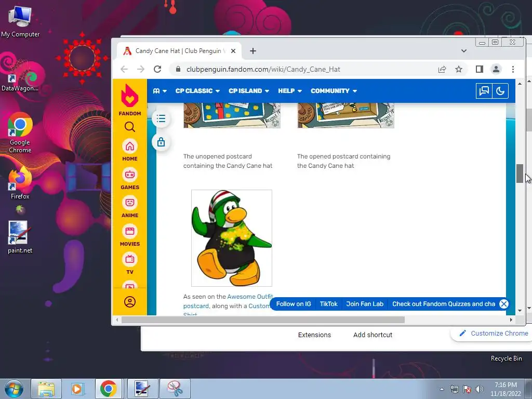Open Chrome side panel icon
Screen dimensions: 532x399
point(480,69)
